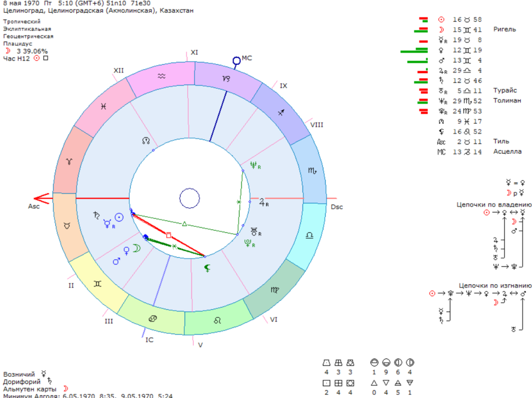Select the red Ascendant arrow marker

41,198
